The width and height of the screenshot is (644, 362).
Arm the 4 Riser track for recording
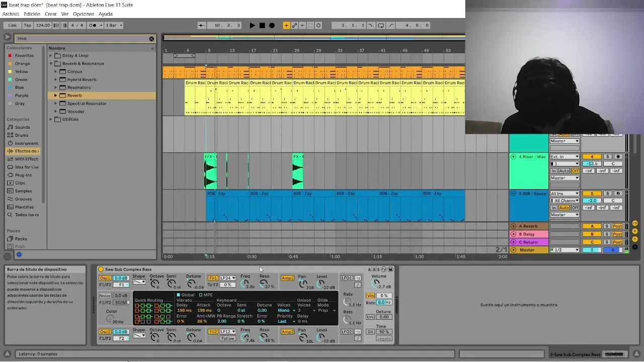[618, 157]
